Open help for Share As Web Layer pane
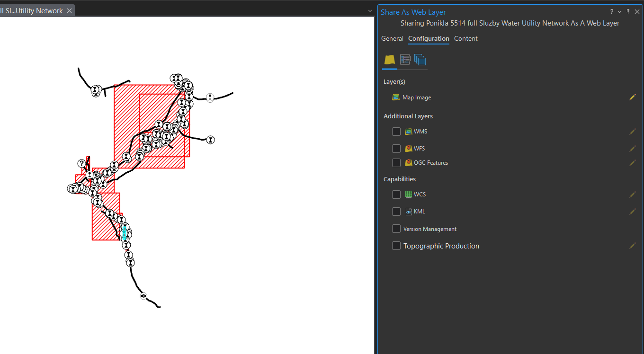The height and width of the screenshot is (354, 644). [612, 12]
